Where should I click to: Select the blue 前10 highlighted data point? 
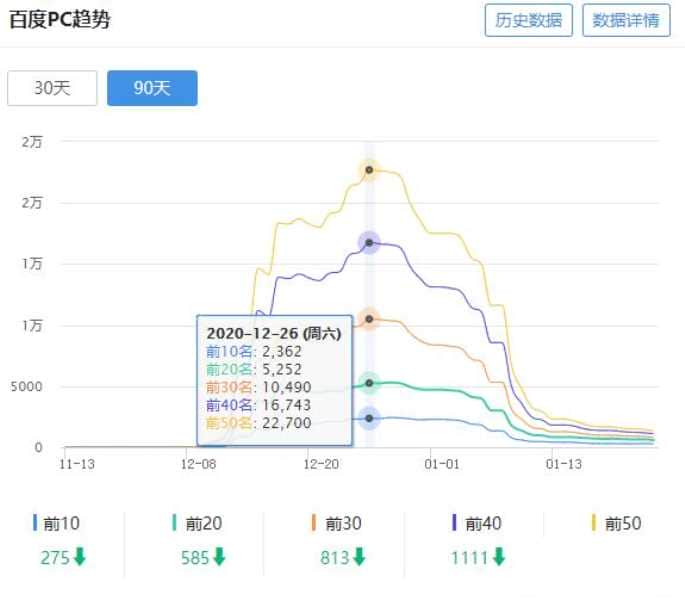click(x=369, y=418)
